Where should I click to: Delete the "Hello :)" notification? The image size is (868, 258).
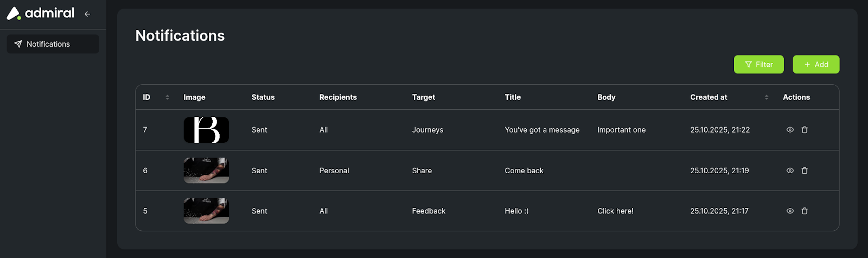[805, 211]
